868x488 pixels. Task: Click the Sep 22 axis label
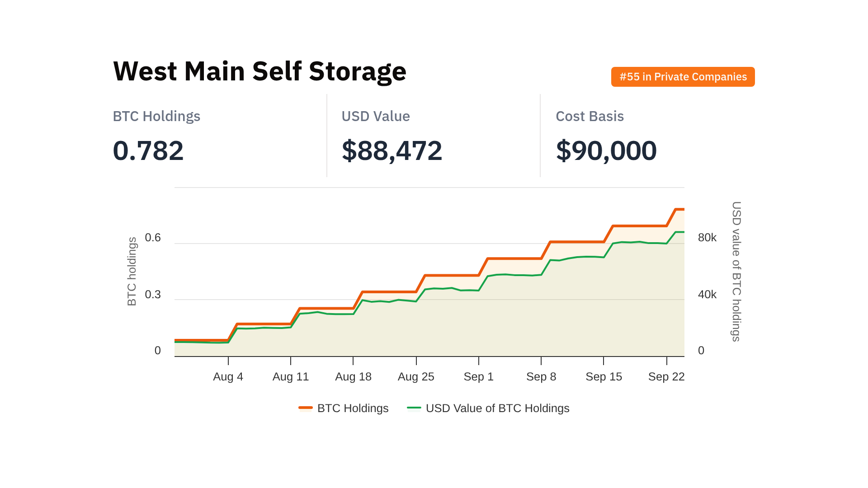pos(666,376)
